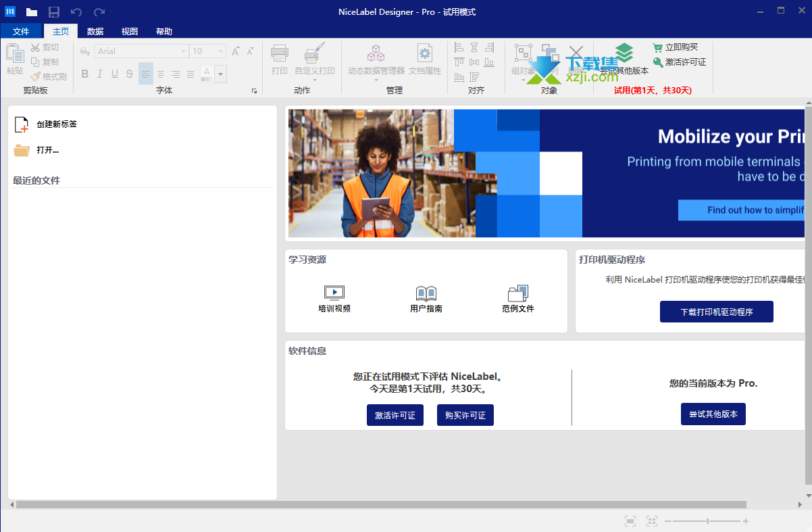Decrease font size with the smaller A icon

pos(250,51)
